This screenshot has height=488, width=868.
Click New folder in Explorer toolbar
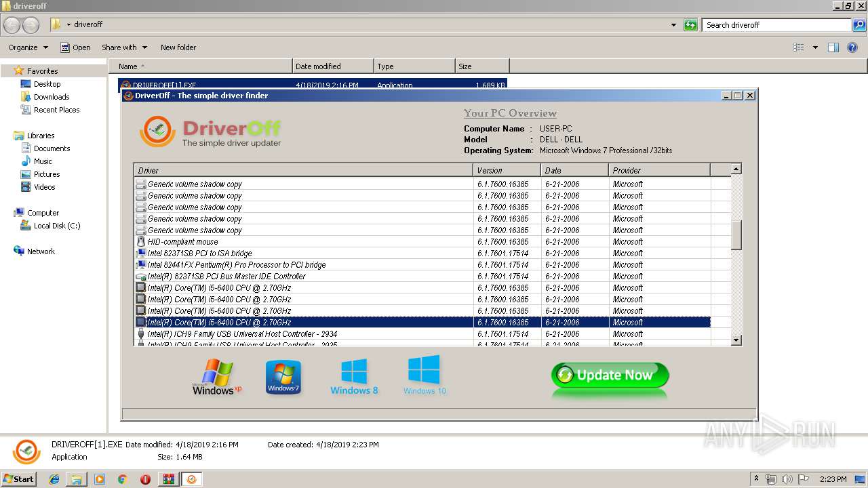click(178, 47)
